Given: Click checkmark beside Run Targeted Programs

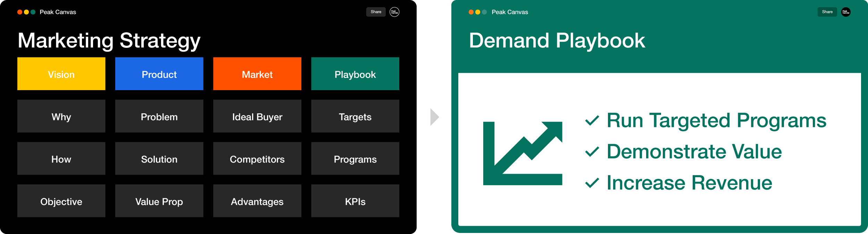Looking at the screenshot, I should coord(592,121).
